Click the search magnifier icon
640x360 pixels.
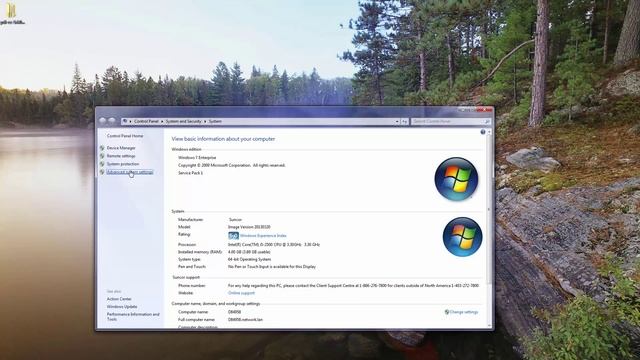(487, 122)
